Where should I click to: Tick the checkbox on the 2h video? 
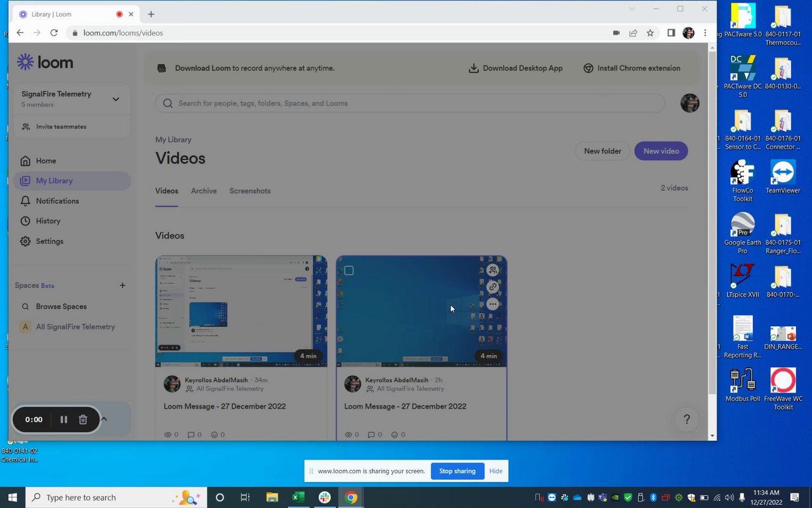click(x=349, y=271)
